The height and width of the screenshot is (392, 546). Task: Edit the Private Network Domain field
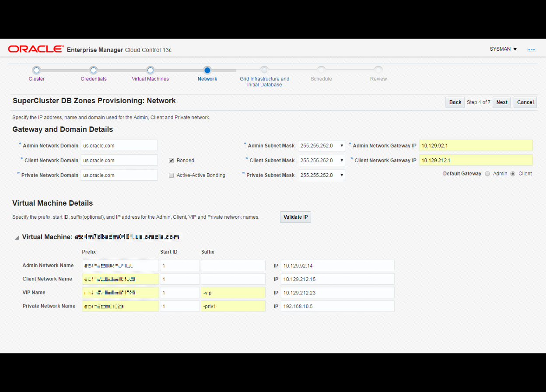coord(119,175)
